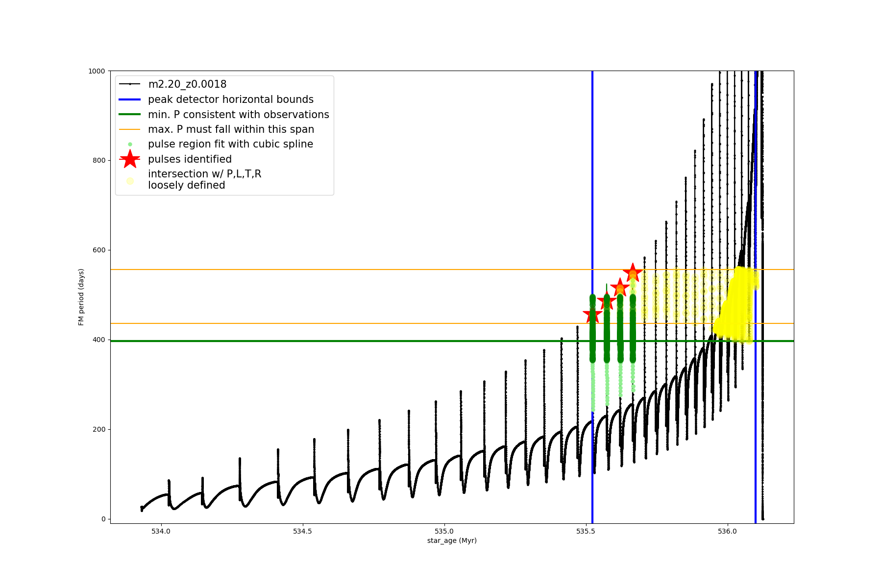Screen dimensions: 882x588
Task: Click the 'pulses identified' legend label
Action: point(190,159)
